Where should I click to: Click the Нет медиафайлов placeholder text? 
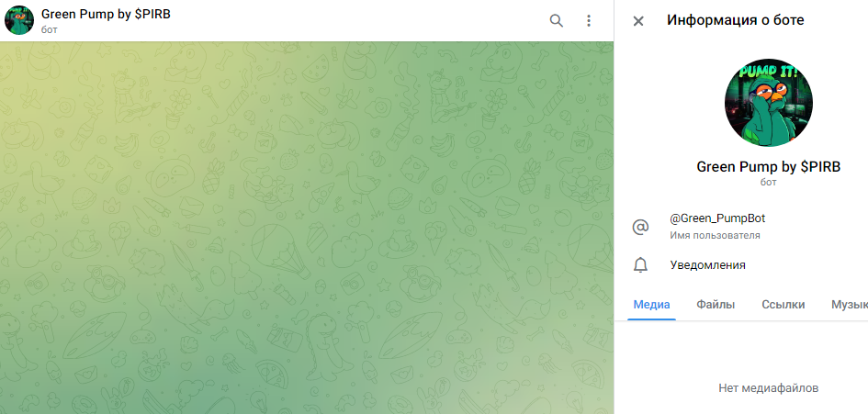click(x=769, y=388)
